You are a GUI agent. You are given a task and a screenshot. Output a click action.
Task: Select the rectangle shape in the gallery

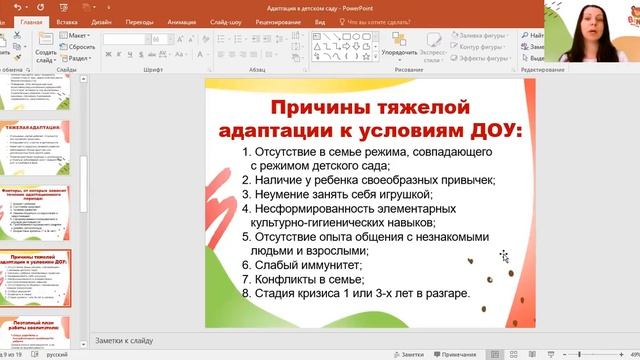pos(347,37)
